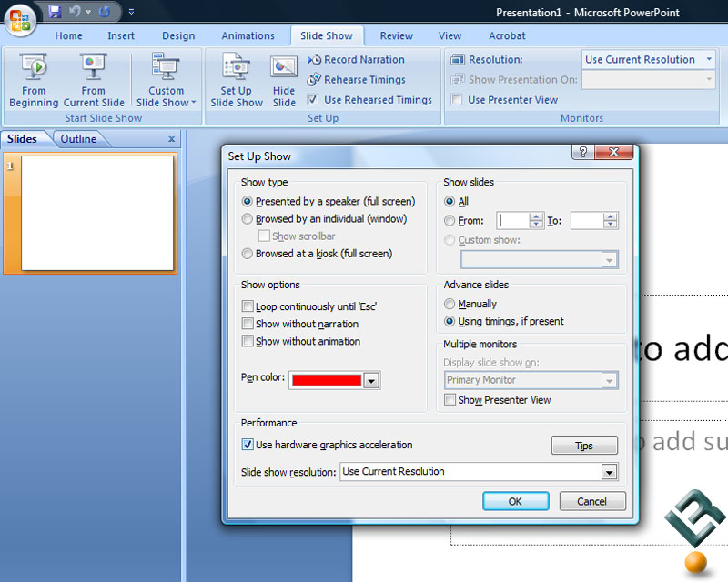728x582 pixels.
Task: Toggle Use hardware graphics acceleration checkbox
Action: coord(248,445)
